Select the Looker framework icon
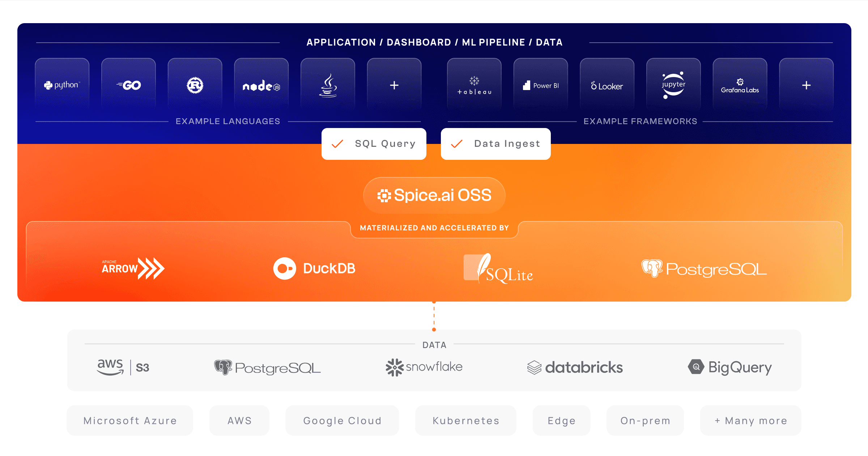 coord(607,85)
